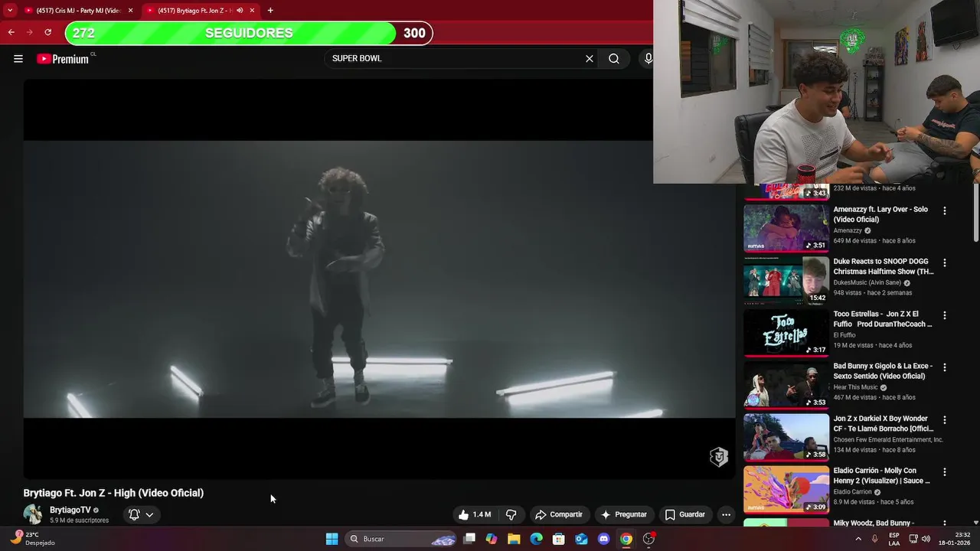Image resolution: width=980 pixels, height=551 pixels.
Task: Open Task View from the taskbar
Action: (x=469, y=539)
